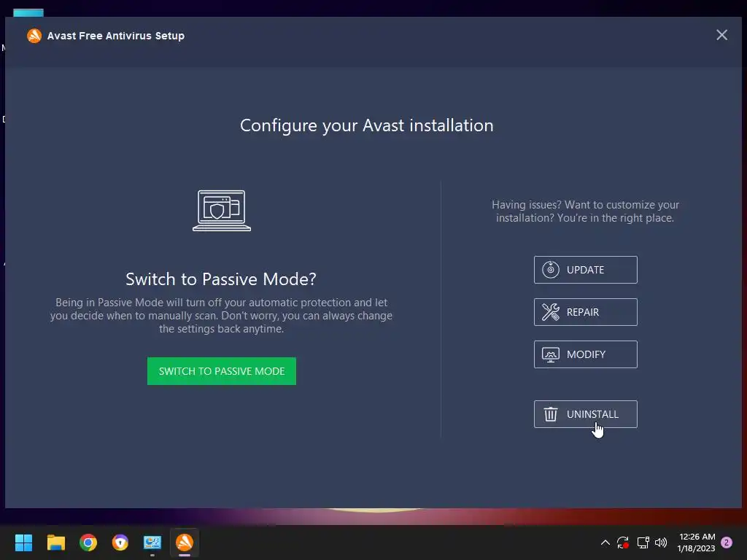The height and width of the screenshot is (560, 747).
Task: Click the circular update icon
Action: point(551,270)
